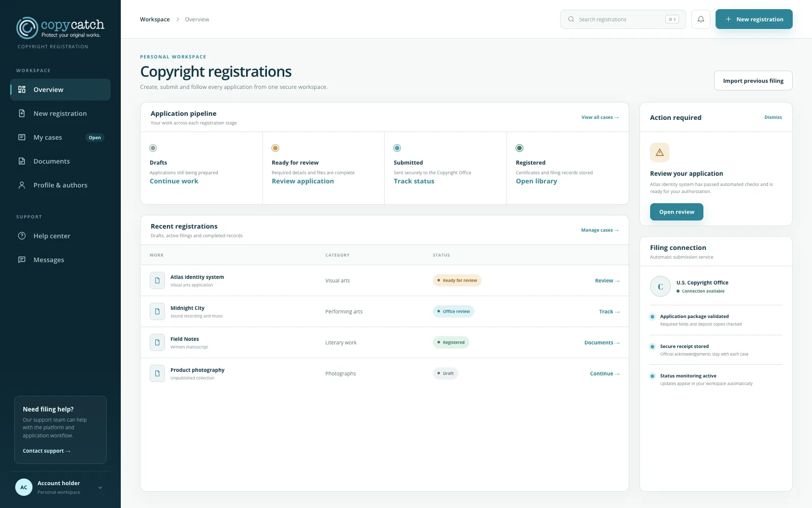Viewport: 812px width, 508px height.
Task: Click the Status monitoring active status dot
Action: (653, 376)
